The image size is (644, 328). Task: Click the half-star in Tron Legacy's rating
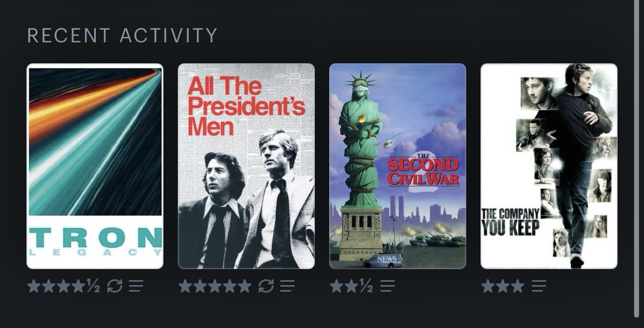pos(93,286)
